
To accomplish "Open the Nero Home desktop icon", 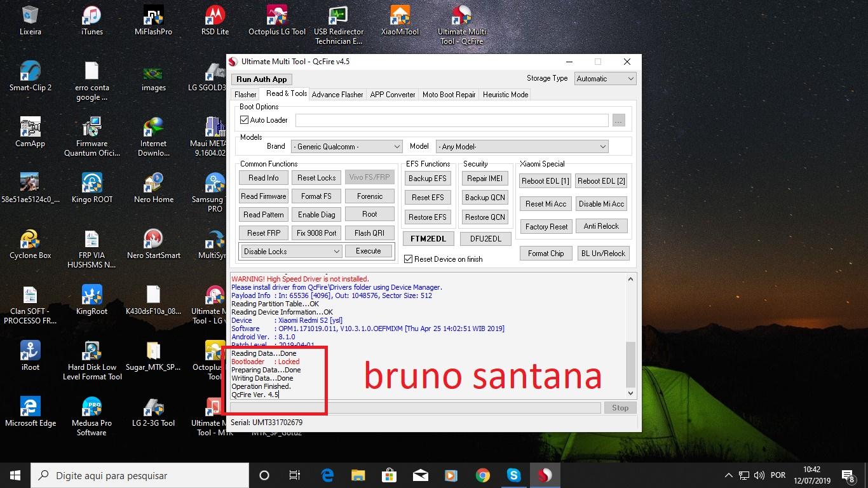I will click(153, 188).
